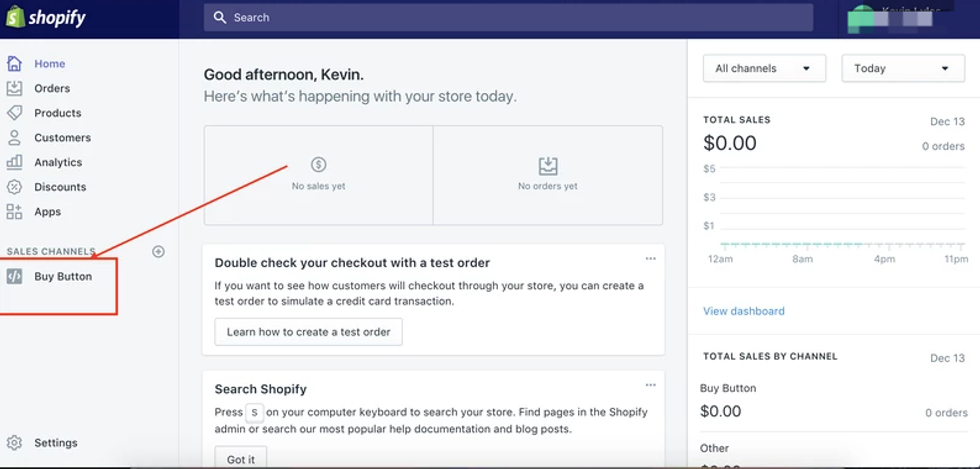Open the Today date range dropdown
The width and height of the screenshot is (980, 469).
[x=902, y=69]
